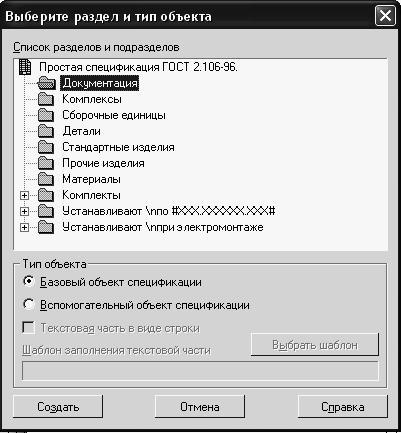The width and height of the screenshot is (401, 433).
Task: Click the folder icon next to Материалы
Action: pyautogui.click(x=46, y=179)
